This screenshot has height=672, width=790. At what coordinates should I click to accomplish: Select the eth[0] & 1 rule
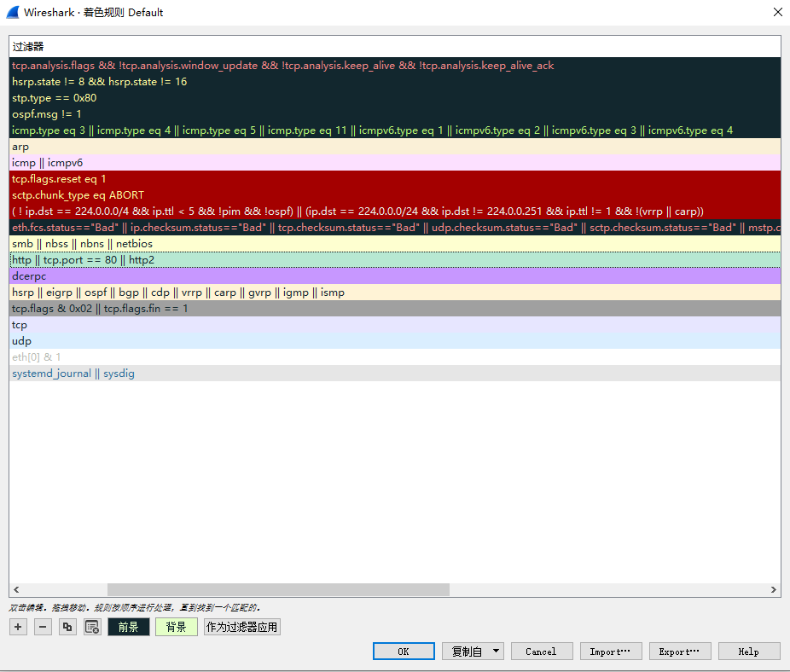(x=395, y=357)
